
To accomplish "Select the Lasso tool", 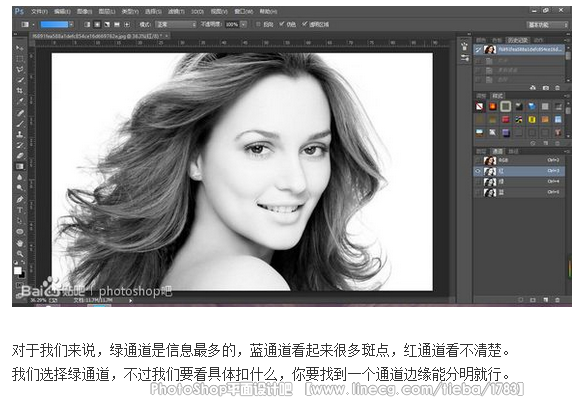I will (x=19, y=69).
